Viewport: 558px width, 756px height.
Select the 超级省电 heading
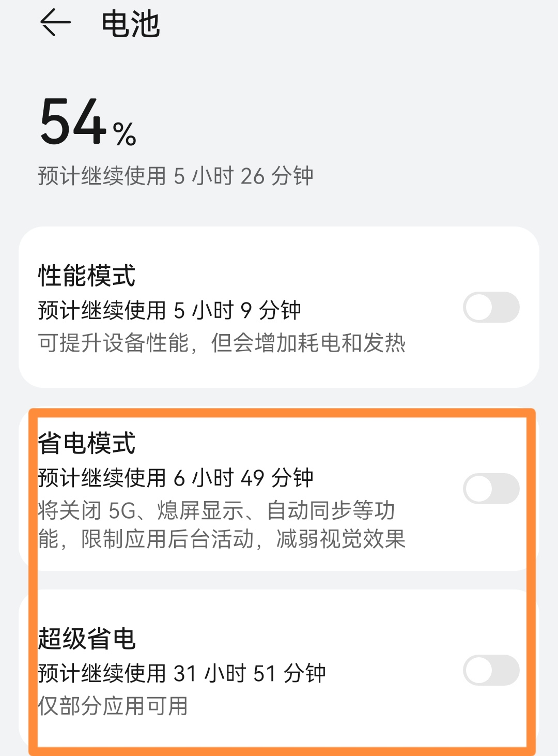(x=87, y=639)
